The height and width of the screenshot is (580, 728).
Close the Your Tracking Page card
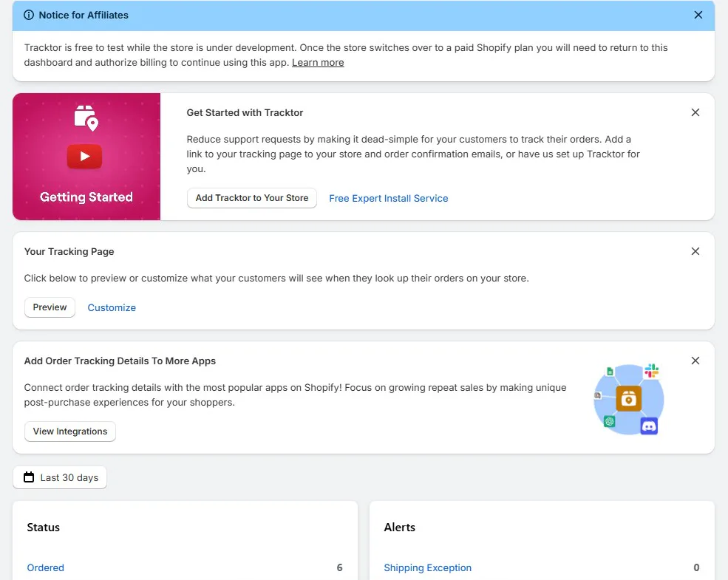pos(695,251)
